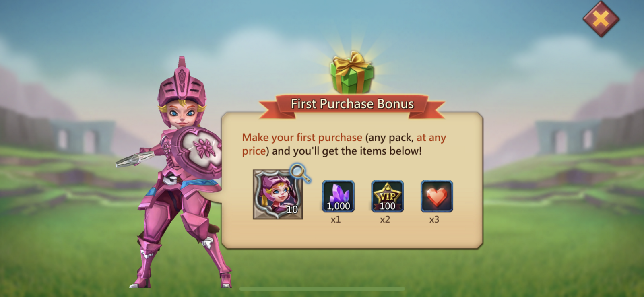This screenshot has width=644, height=297.
Task: Tap the magnifying glass on hero portrait
Action: click(300, 173)
